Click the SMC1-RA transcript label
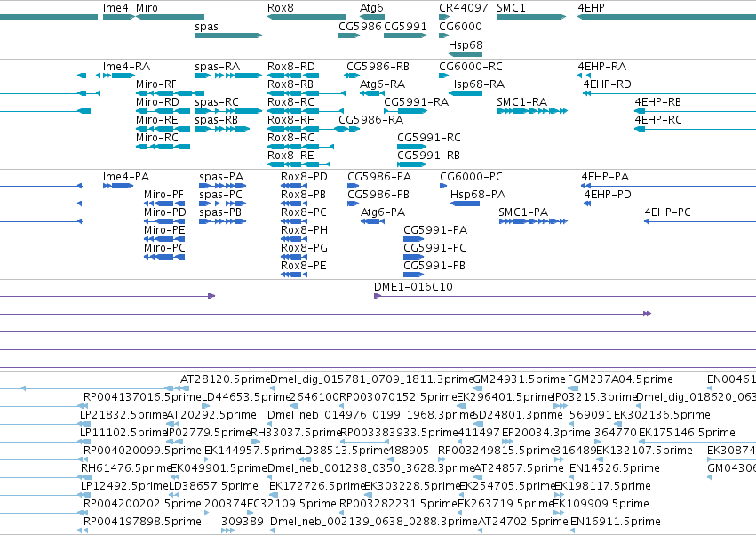This screenshot has height=535, width=756. pyautogui.click(x=522, y=102)
